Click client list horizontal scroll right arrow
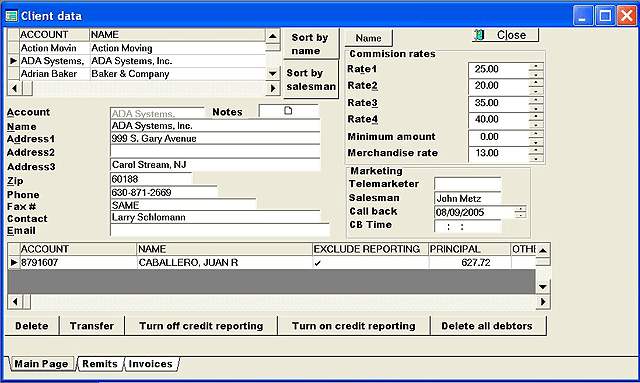The image size is (640, 383). pos(273,88)
